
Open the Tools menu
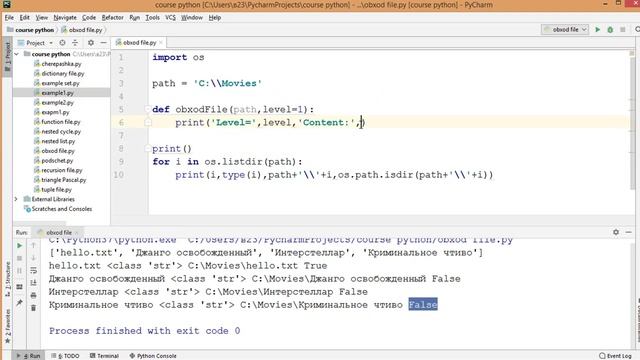[x=152, y=18]
